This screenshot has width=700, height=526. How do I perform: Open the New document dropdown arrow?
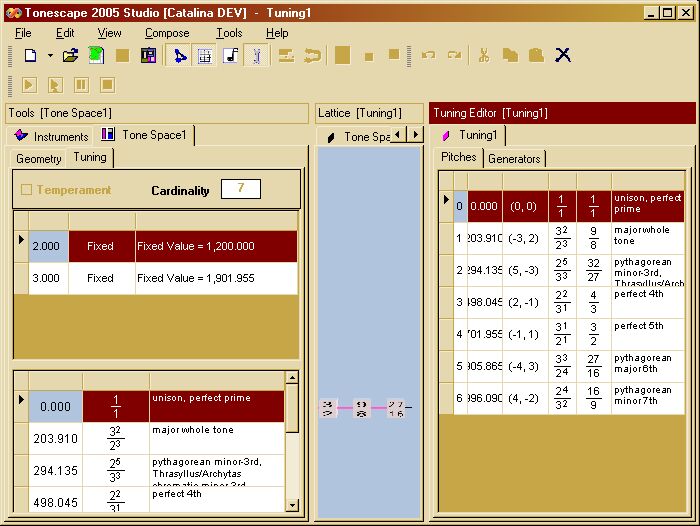(50, 56)
